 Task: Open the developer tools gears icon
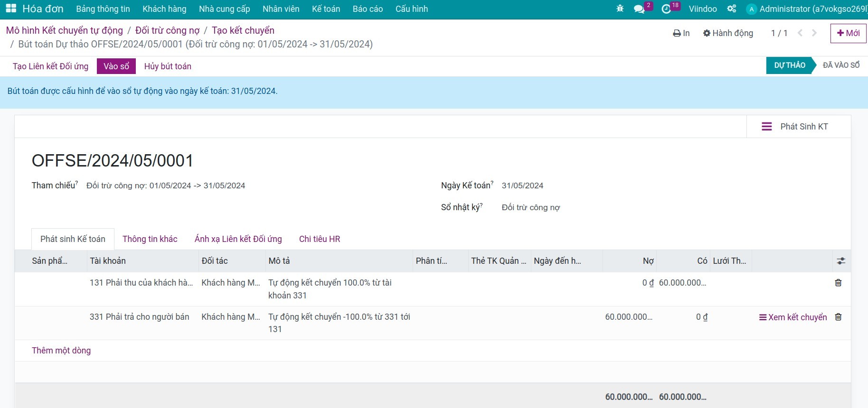pyautogui.click(x=732, y=9)
